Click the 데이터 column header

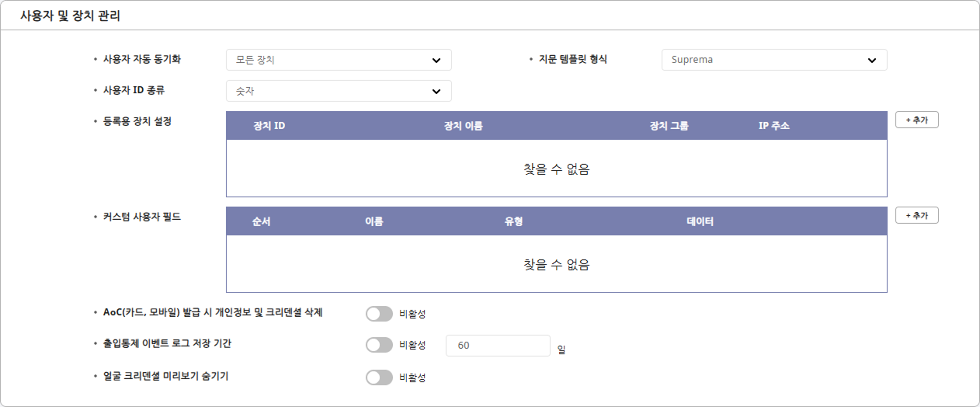700,221
